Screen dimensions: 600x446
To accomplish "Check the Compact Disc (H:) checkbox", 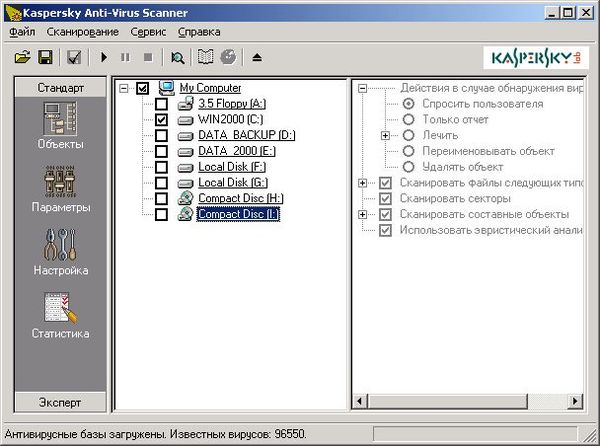I will coord(161,199).
